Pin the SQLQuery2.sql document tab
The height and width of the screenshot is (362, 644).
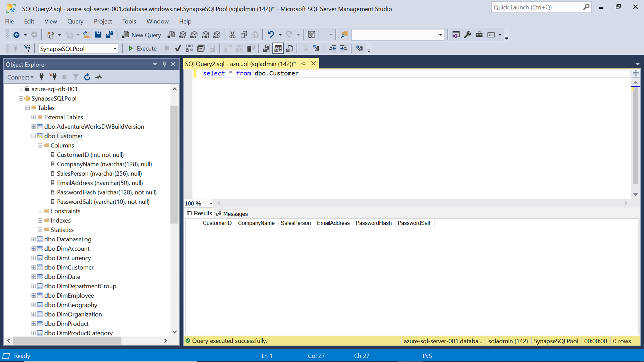303,64
